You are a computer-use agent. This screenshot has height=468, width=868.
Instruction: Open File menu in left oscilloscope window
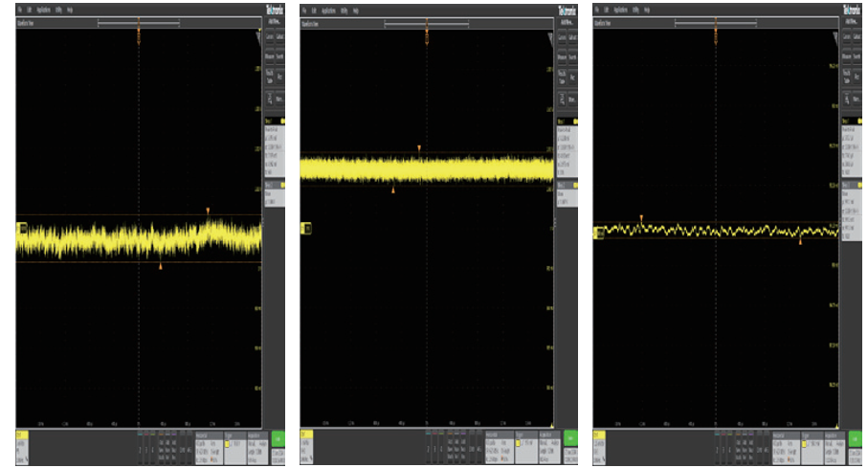[19, 10]
